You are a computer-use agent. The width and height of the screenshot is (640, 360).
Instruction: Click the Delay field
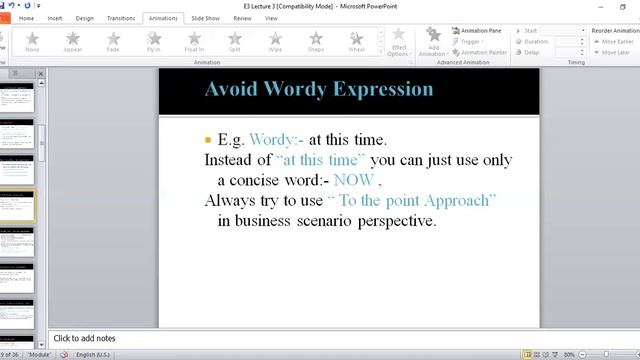tap(567, 52)
